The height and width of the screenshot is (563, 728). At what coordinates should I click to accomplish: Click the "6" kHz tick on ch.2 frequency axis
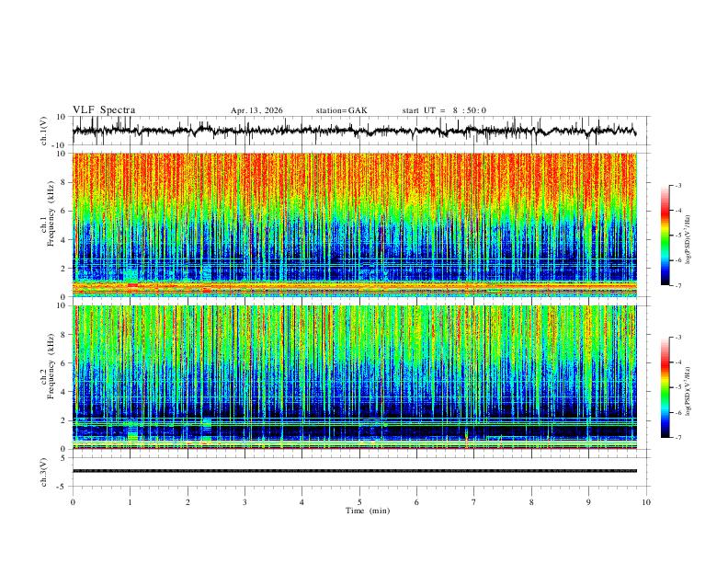(64, 362)
